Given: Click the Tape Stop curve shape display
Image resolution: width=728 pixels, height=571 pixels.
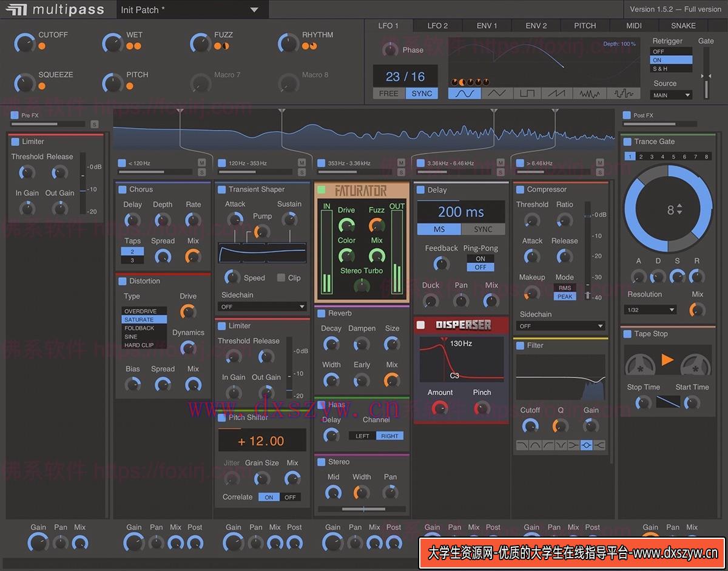Looking at the screenshot, I should tap(668, 402).
